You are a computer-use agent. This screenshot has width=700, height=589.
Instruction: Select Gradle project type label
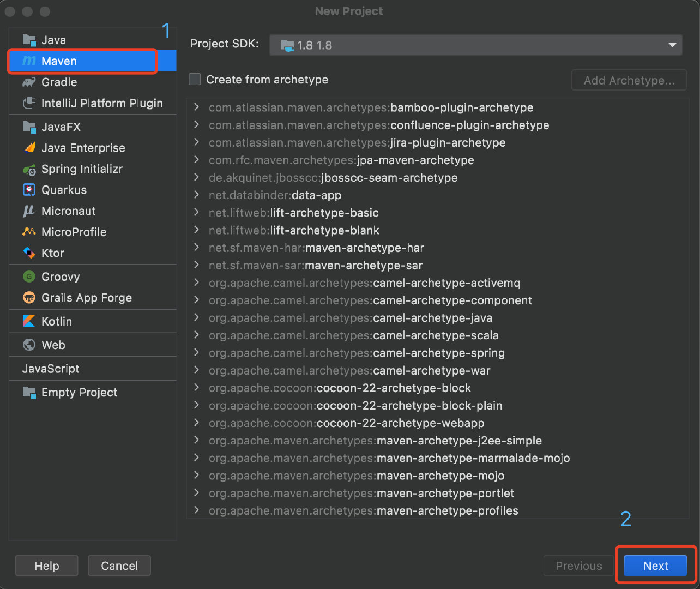(x=59, y=82)
